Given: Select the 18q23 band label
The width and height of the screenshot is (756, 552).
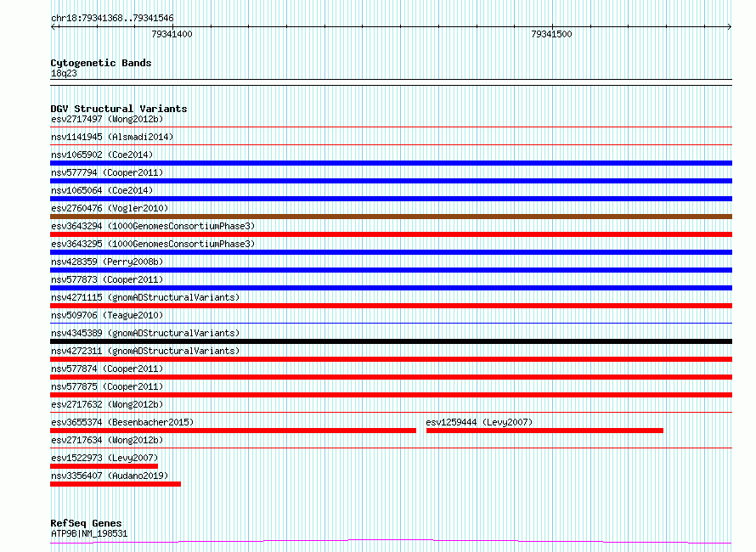Looking at the screenshot, I should tap(64, 73).
